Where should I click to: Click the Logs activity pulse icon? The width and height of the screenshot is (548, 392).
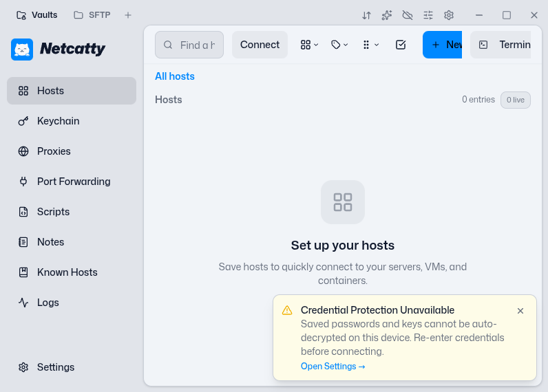pos(23,303)
